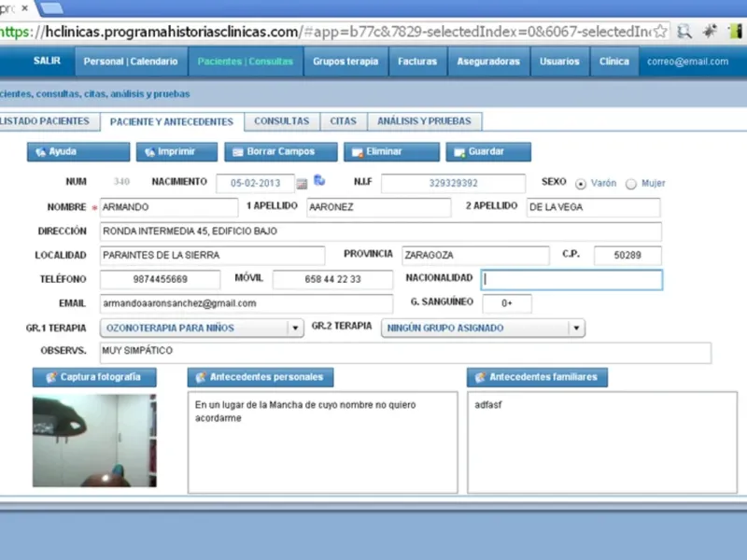
Task: Click the Dirección address field
Action: [381, 231]
